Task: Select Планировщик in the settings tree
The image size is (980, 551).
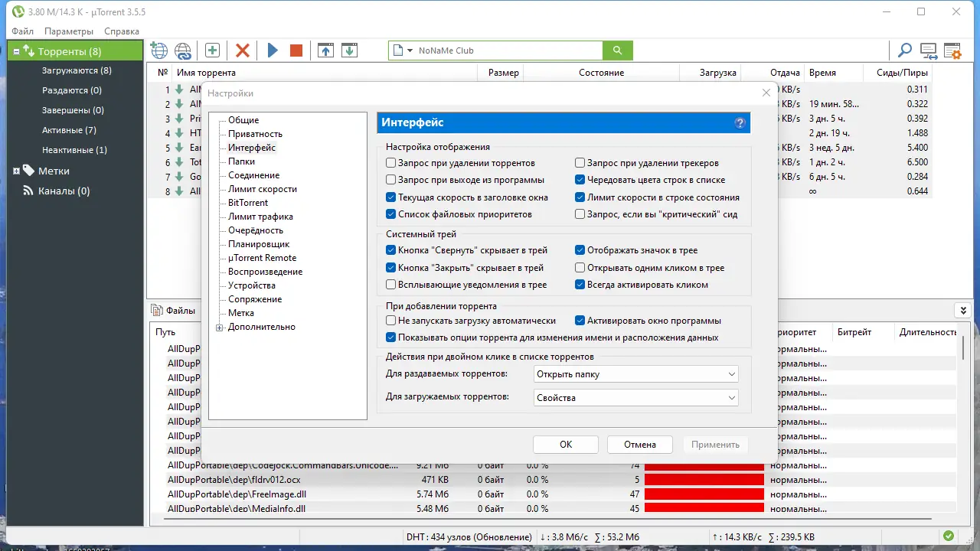Action: 259,244
